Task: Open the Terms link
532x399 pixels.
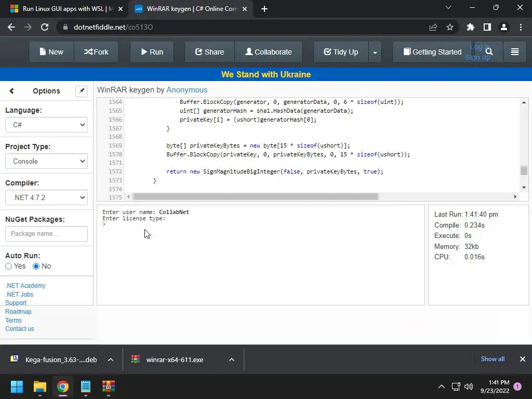Action: point(13,320)
